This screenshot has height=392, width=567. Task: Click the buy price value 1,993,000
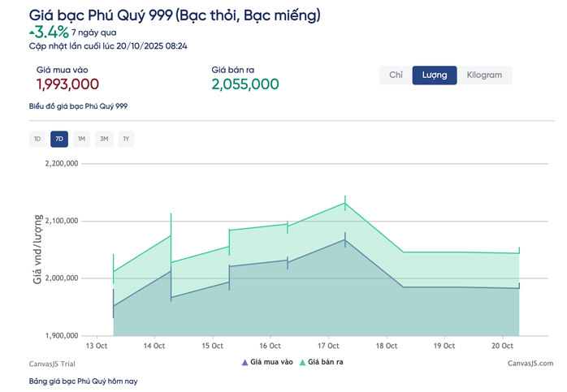pyautogui.click(x=68, y=84)
